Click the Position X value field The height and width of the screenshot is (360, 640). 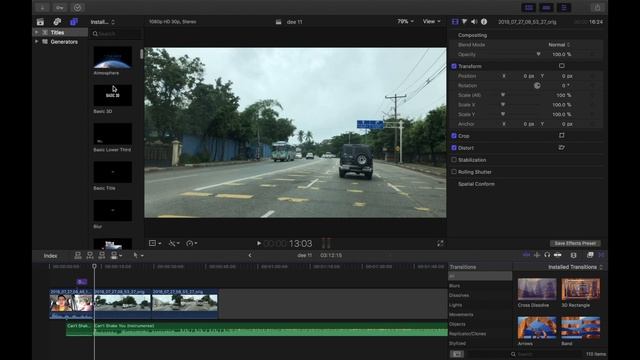point(529,76)
